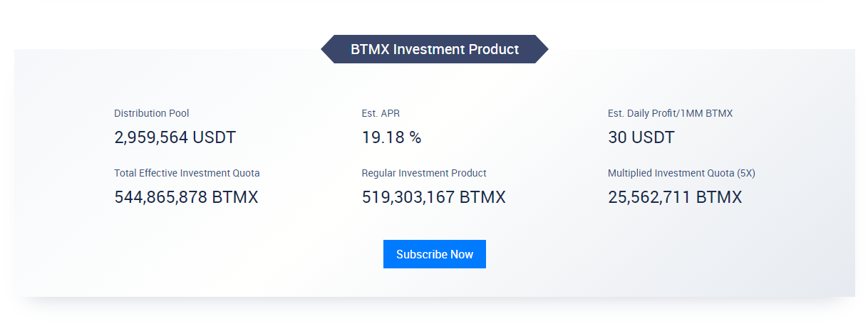Click the Distribution Pool label
The width and height of the screenshot is (868, 331).
152,113
